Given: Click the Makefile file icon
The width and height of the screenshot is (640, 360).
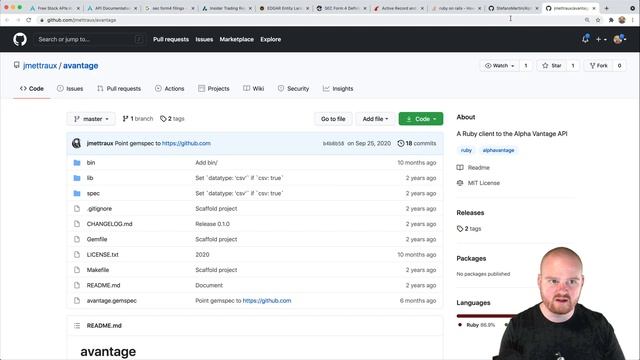Looking at the screenshot, I should click(77, 270).
